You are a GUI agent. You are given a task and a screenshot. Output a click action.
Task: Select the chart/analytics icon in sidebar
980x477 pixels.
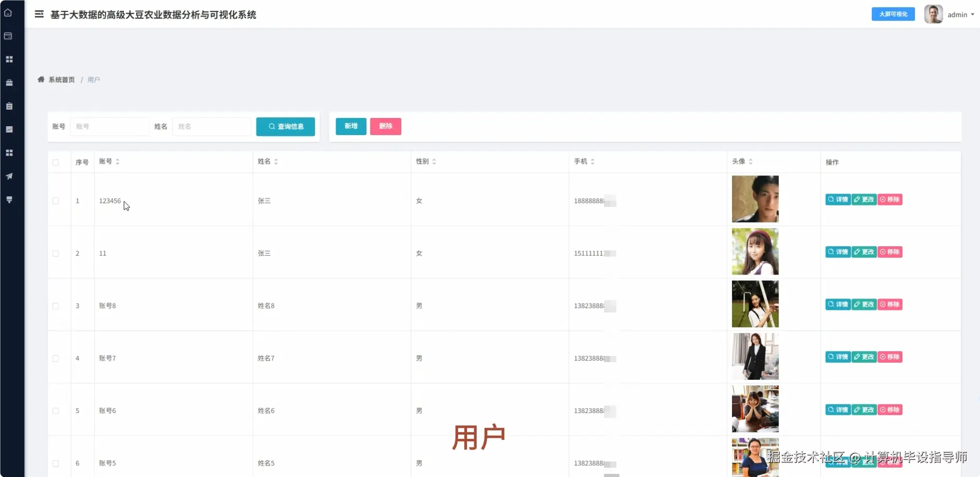click(9, 129)
